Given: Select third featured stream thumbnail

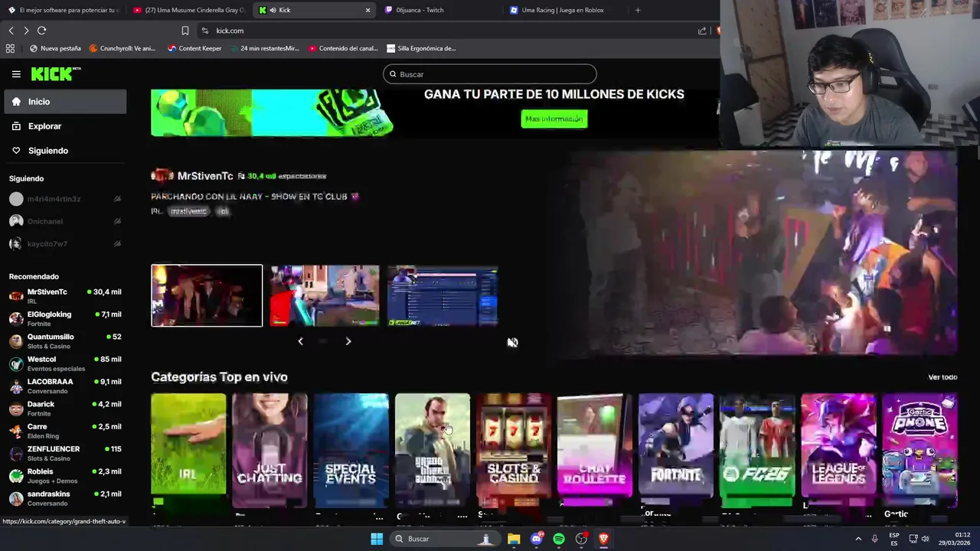Looking at the screenshot, I should coord(443,295).
